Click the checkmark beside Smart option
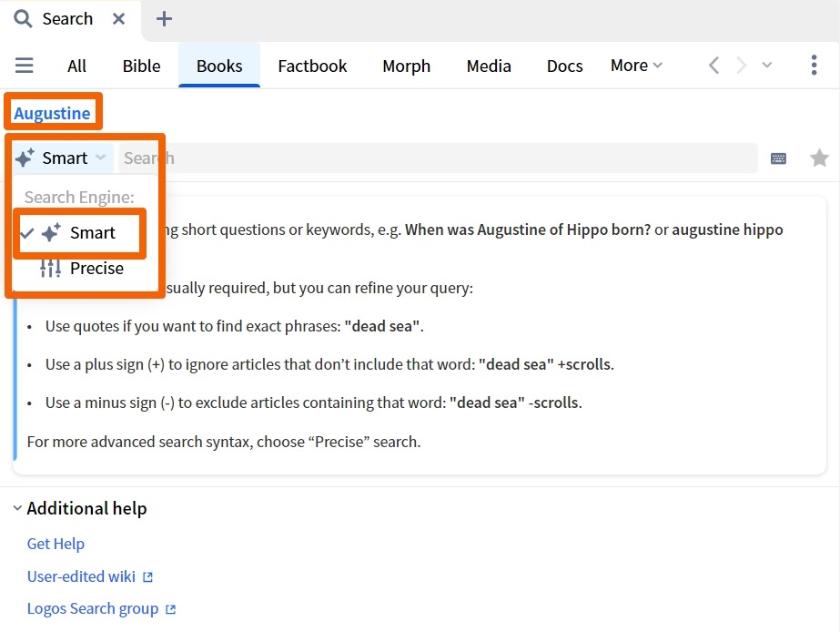Viewport: 840px width, 632px height. [x=26, y=233]
